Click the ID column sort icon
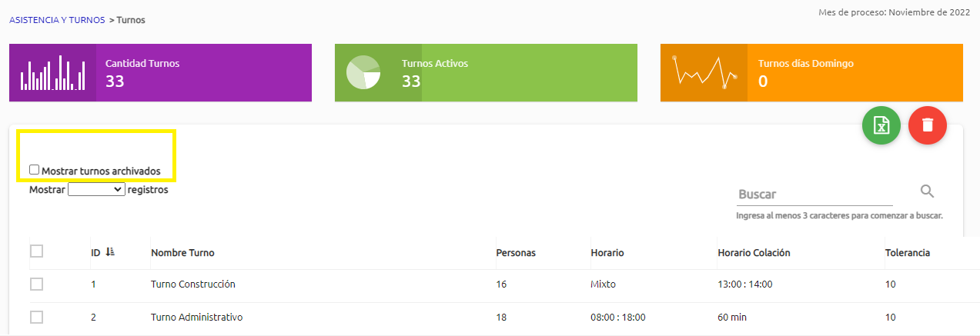This screenshot has width=980, height=336. [109, 252]
